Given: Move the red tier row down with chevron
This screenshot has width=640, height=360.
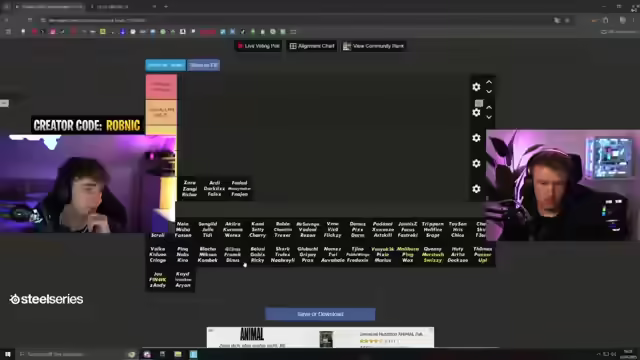Looking at the screenshot, I should (489, 91).
